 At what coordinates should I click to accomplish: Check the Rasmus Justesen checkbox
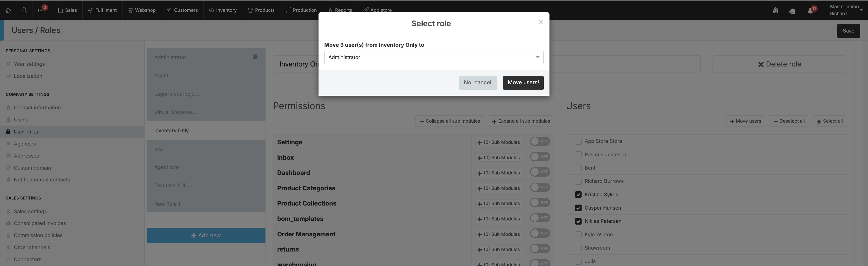pos(578,154)
